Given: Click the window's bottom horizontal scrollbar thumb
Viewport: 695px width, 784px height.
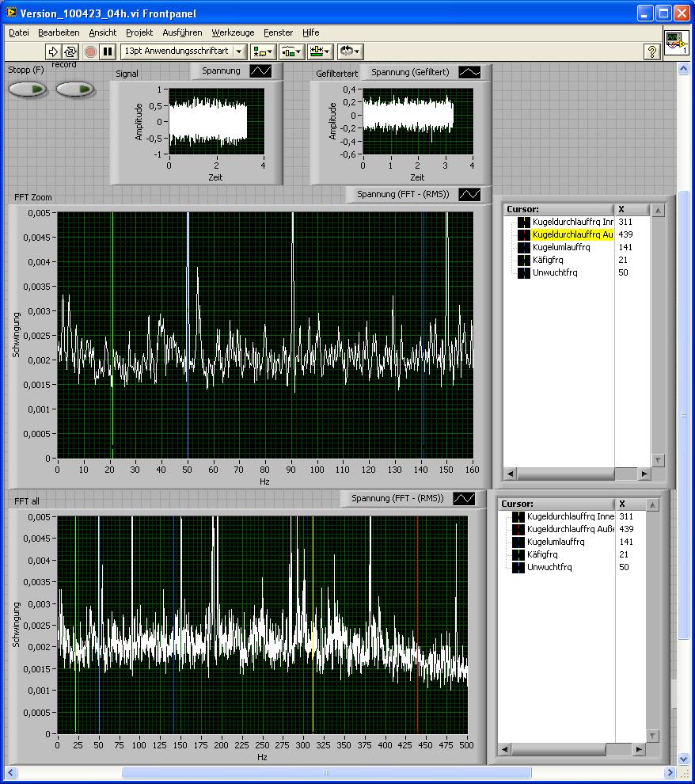Looking at the screenshot, I should pyautogui.click(x=325, y=772).
